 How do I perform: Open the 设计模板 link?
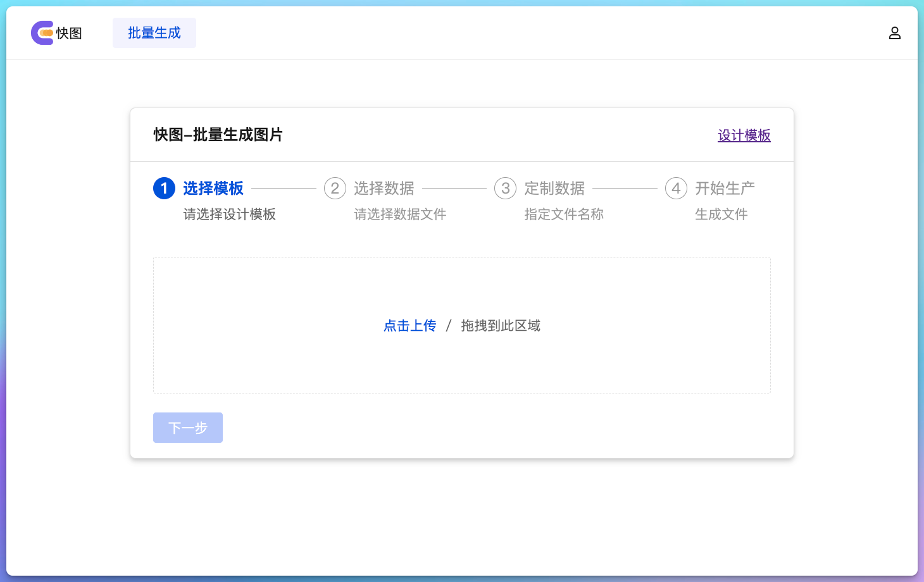[x=744, y=135]
